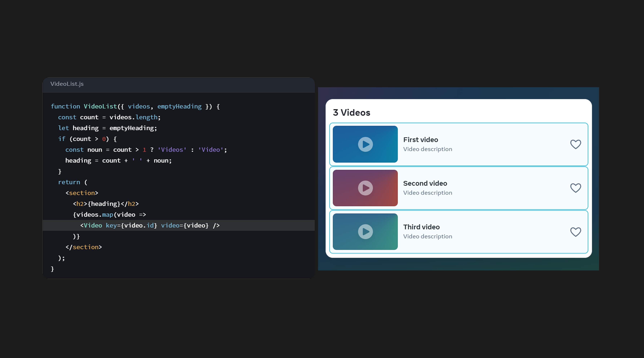Screen dimensions: 644x358
Task: Click the description under Third video
Action: 427,237
